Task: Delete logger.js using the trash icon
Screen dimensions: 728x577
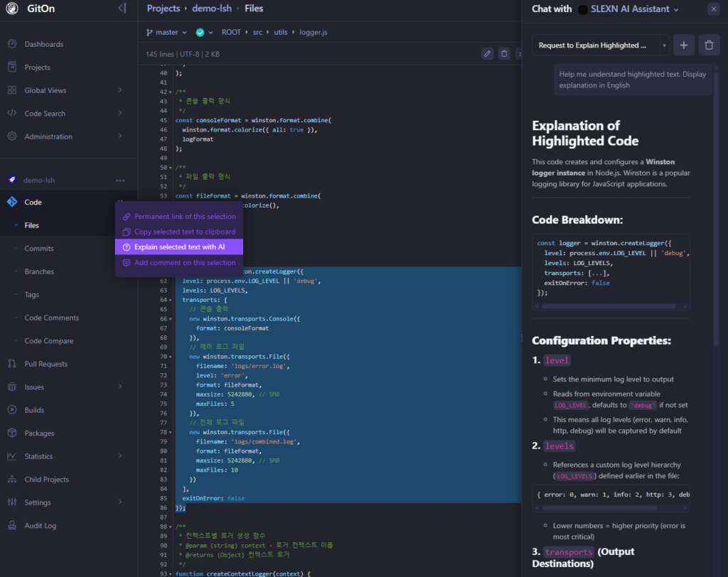Action: pos(504,53)
